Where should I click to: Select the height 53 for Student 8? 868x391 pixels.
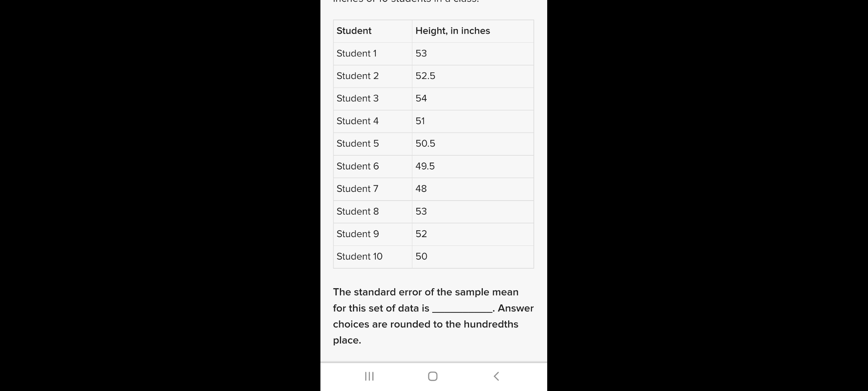click(x=421, y=211)
